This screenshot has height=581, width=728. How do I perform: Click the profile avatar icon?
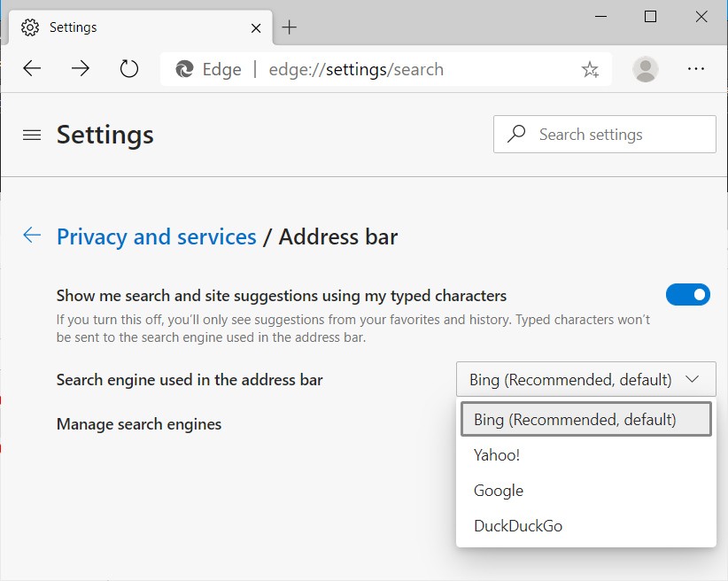(x=646, y=68)
